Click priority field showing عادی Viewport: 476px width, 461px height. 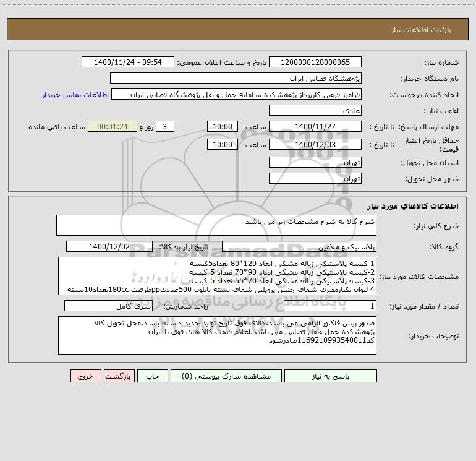[x=315, y=110]
